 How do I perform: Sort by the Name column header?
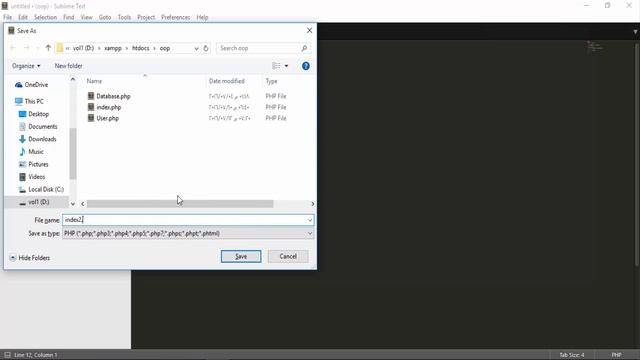(94, 81)
